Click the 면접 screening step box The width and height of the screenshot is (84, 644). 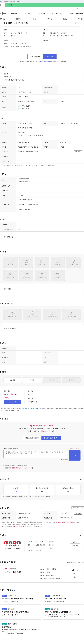coord(32,380)
